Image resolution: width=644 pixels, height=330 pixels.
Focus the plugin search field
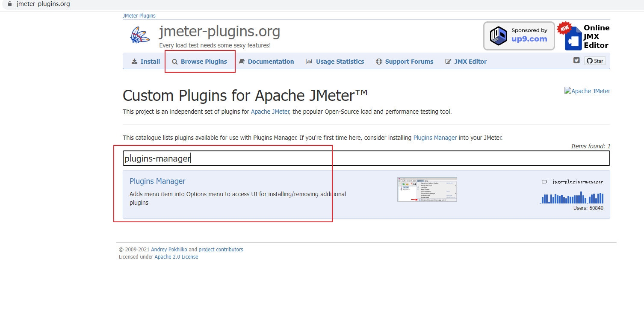(x=366, y=159)
